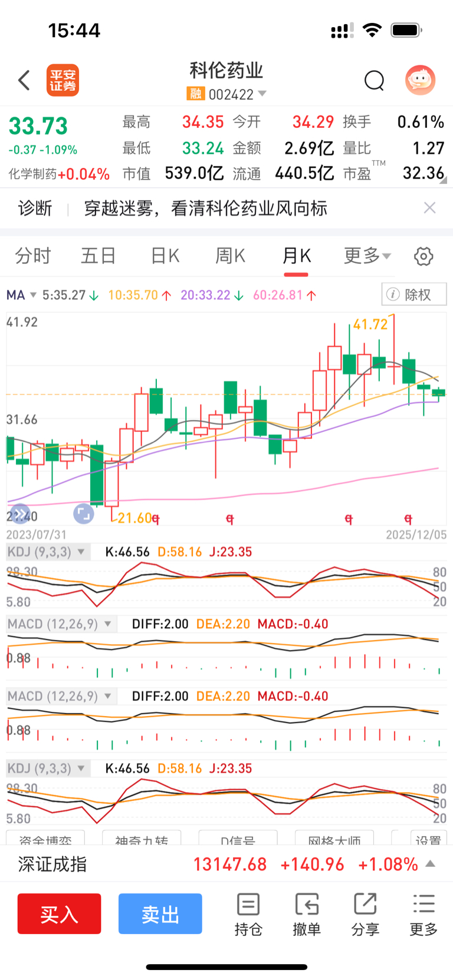453x980 pixels.
Task: Tap the first q marker near 21.60
Action: pyautogui.click(x=155, y=519)
